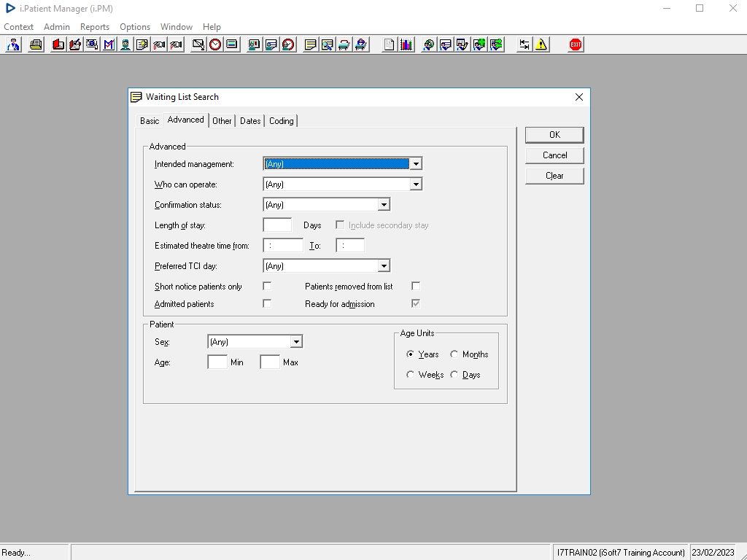Open the Sex dropdown

(x=296, y=342)
